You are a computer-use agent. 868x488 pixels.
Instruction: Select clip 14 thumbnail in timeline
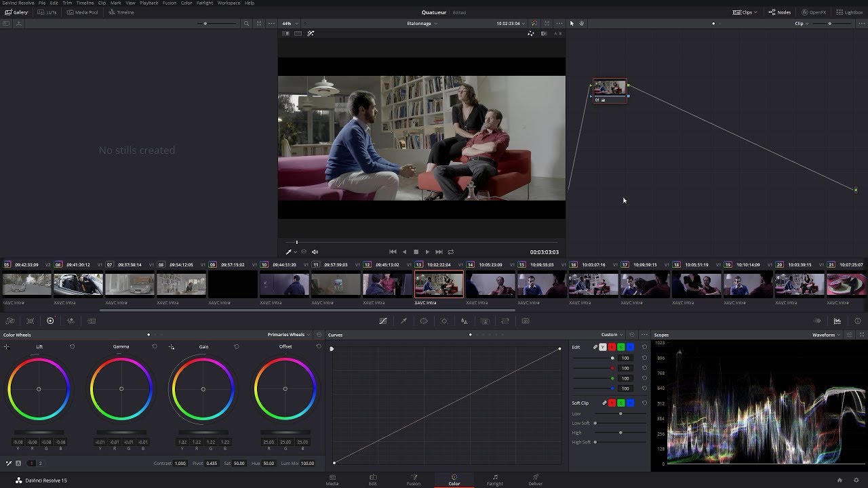pos(491,285)
